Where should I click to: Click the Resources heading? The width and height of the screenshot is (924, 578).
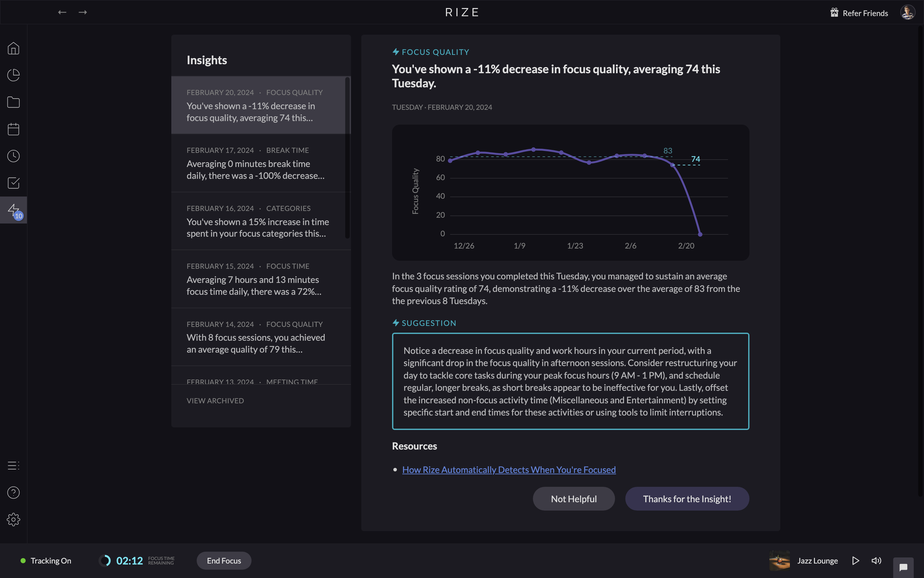[x=414, y=446]
